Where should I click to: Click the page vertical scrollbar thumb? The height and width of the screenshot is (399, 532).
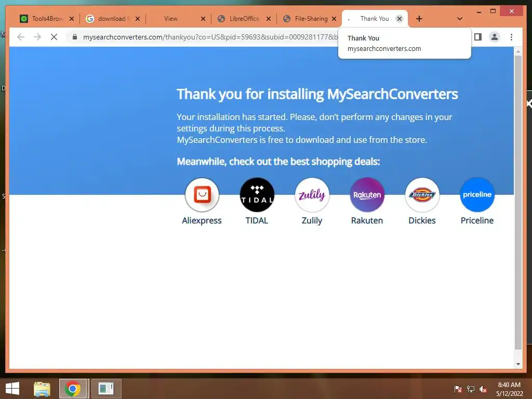[x=518, y=202]
